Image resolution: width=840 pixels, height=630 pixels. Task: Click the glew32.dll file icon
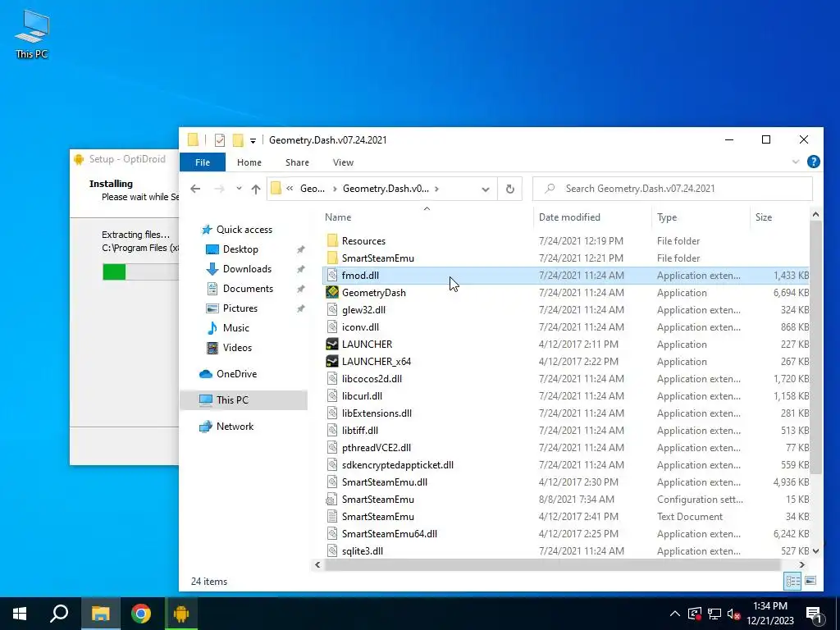332,309
